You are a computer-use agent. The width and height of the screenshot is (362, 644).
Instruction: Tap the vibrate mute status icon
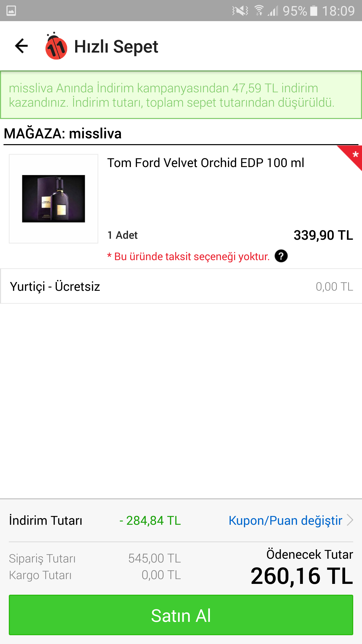(x=240, y=11)
